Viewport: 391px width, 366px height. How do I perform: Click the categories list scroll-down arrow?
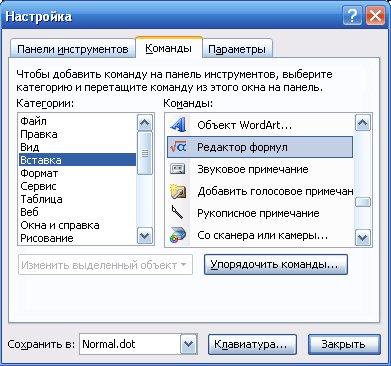145,236
